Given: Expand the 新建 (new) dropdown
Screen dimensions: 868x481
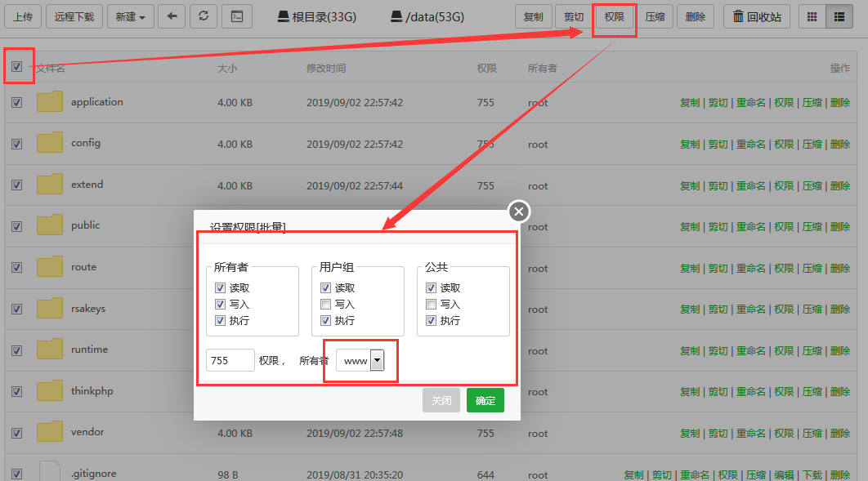Looking at the screenshot, I should click(130, 16).
